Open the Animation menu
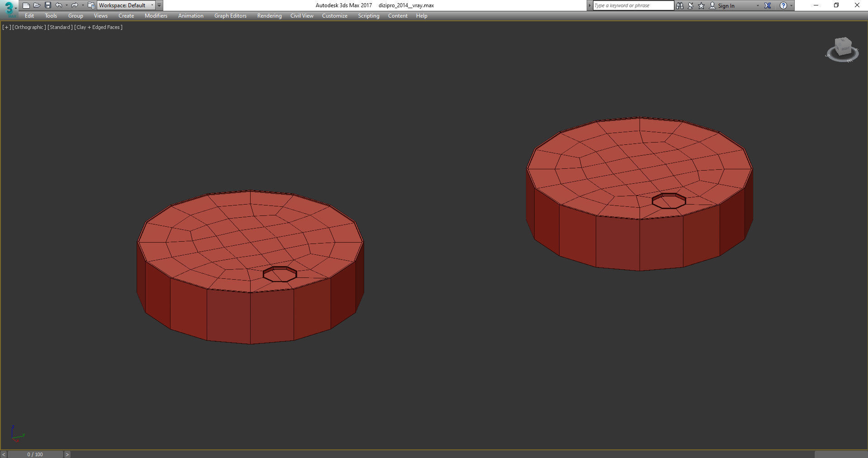Image resolution: width=868 pixels, height=458 pixels. click(x=190, y=16)
